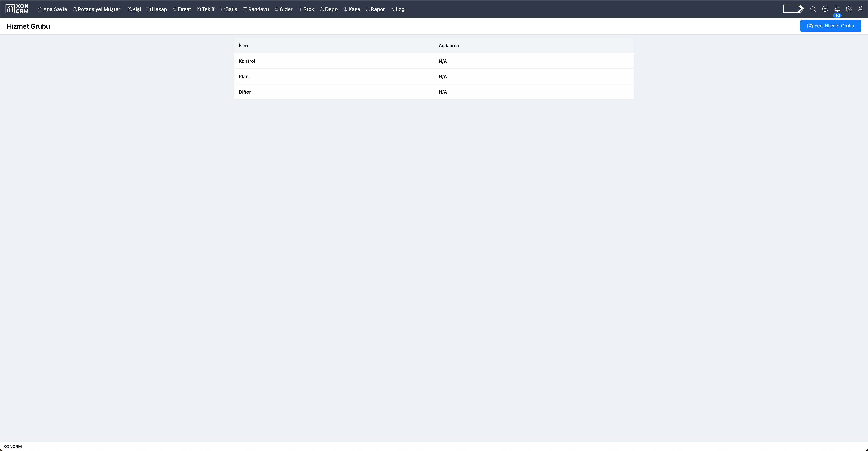Click the XON CRM logo
868x451 pixels.
(x=17, y=9)
